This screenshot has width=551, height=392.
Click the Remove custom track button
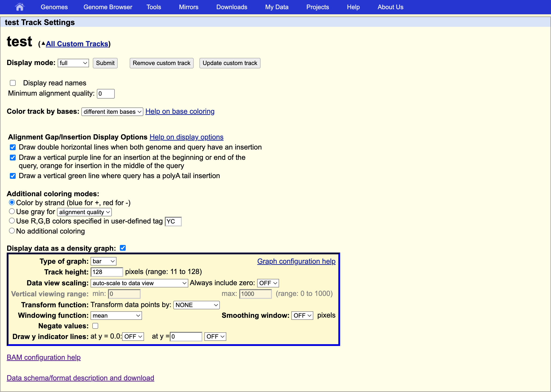point(161,63)
